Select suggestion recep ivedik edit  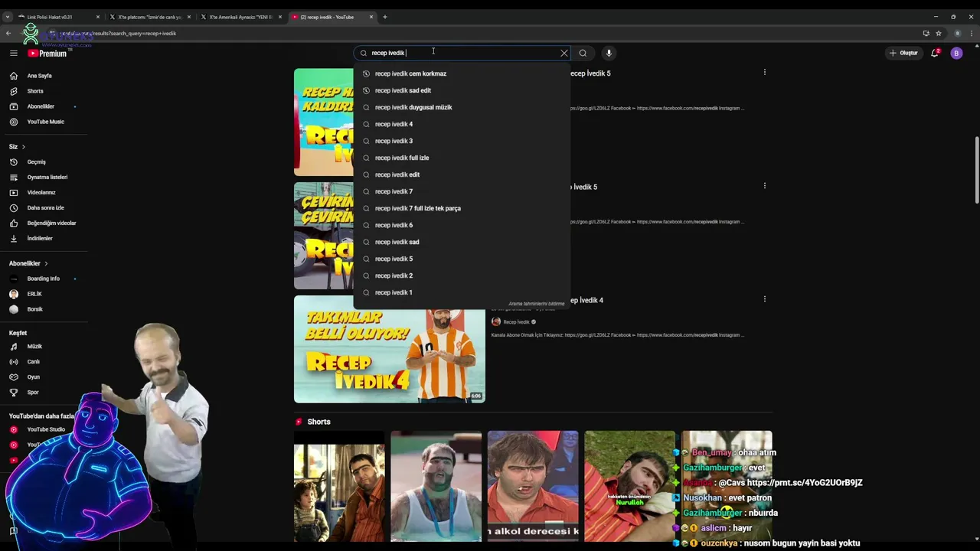(x=462, y=174)
